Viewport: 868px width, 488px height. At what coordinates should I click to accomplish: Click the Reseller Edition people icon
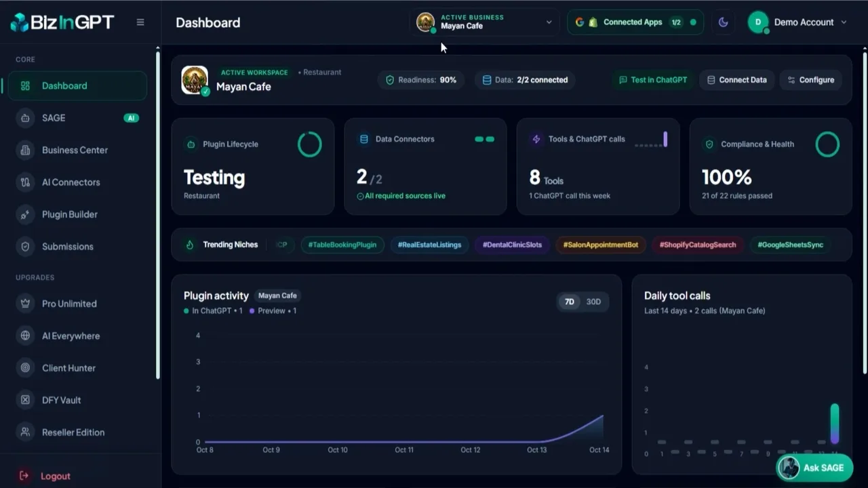coord(25,432)
